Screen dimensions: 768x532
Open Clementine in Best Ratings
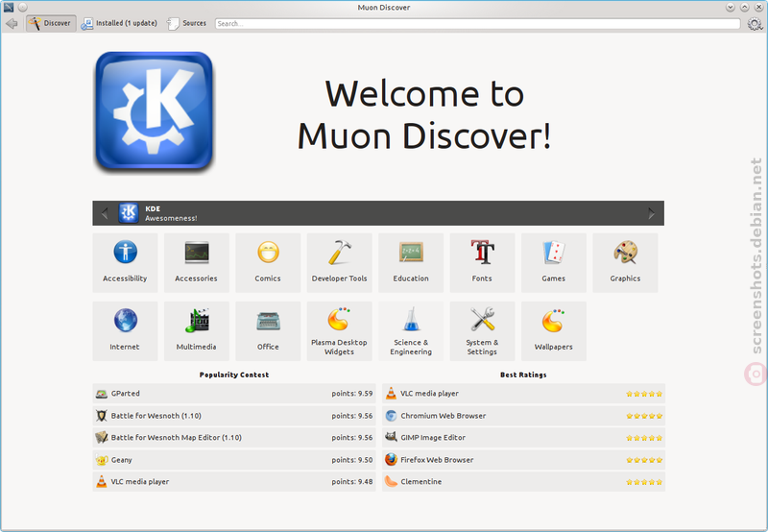click(523, 481)
